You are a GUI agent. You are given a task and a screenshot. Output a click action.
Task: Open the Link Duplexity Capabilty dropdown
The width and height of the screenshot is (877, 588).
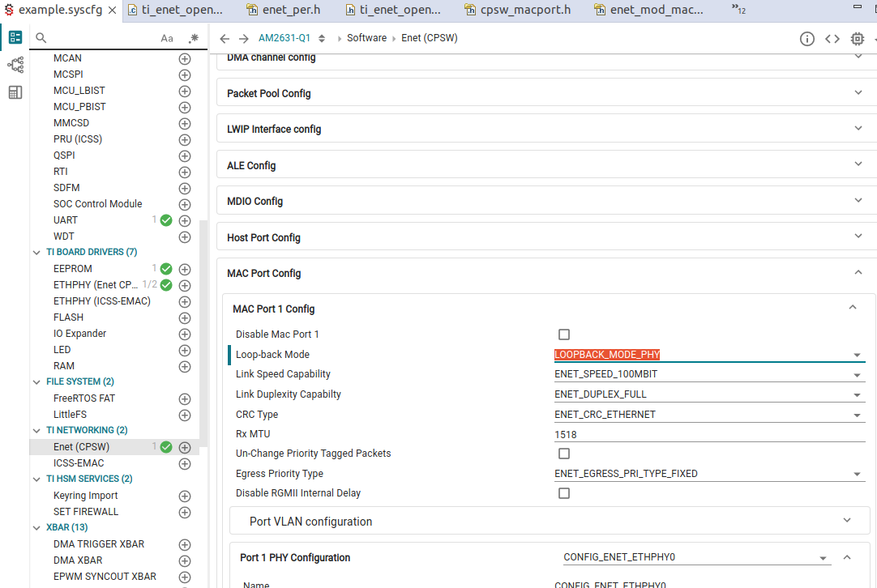coord(709,394)
